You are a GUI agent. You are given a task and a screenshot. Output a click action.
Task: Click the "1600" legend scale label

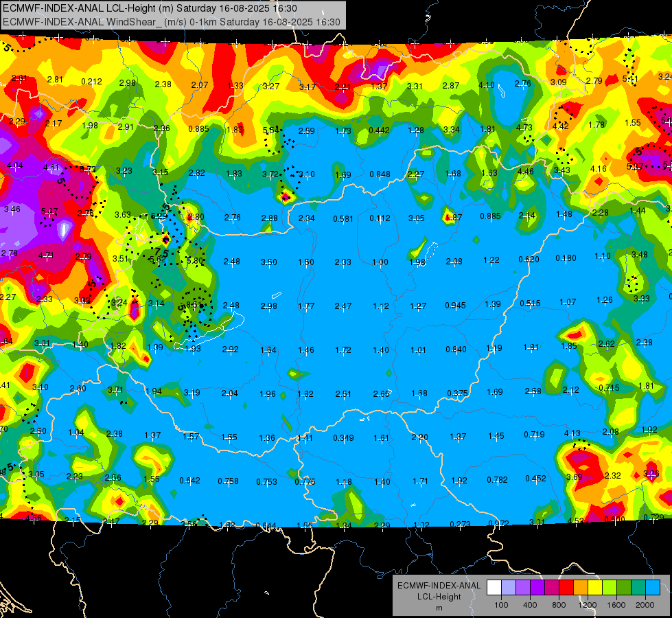(x=616, y=605)
